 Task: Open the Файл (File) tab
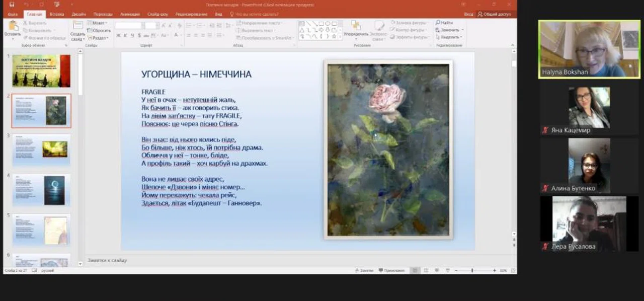click(13, 14)
